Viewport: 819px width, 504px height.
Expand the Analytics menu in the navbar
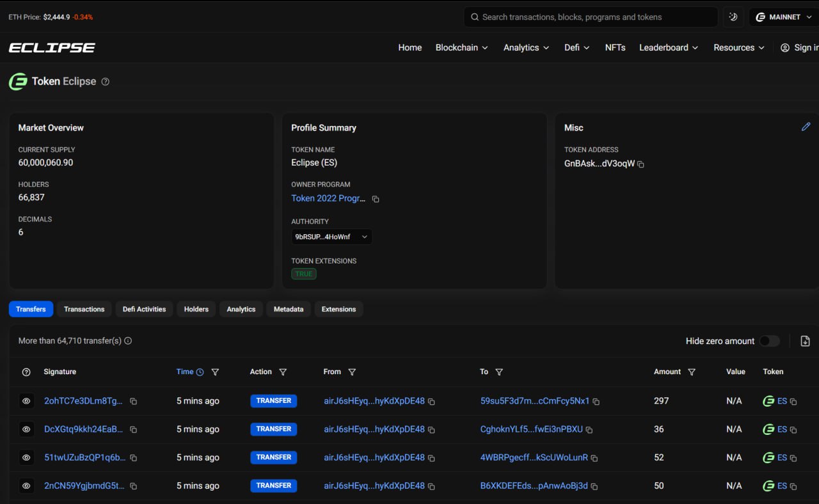[x=526, y=47]
